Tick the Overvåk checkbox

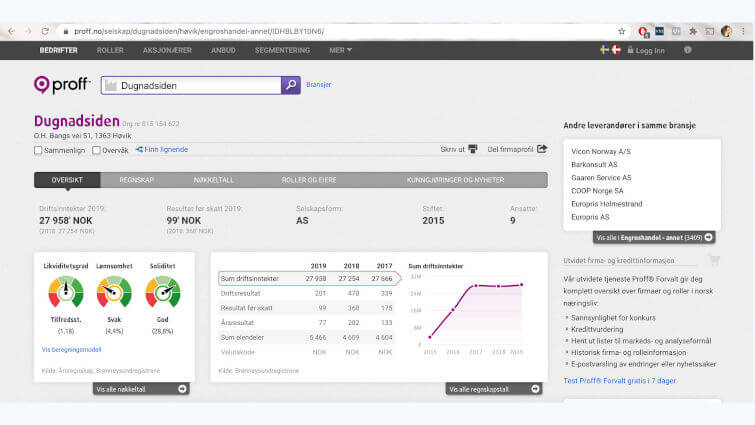[x=96, y=150]
